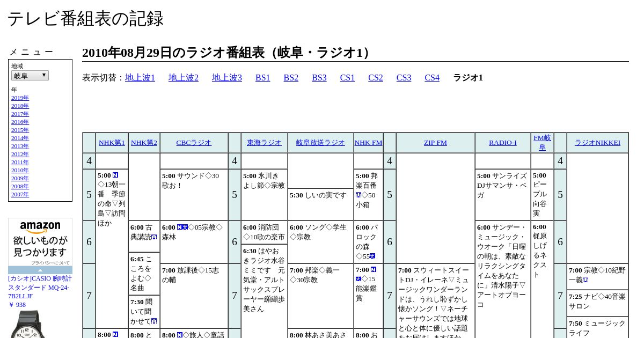
Task: Click the N news icon at CBCラジオ 6:00
Action: (x=180, y=227)
